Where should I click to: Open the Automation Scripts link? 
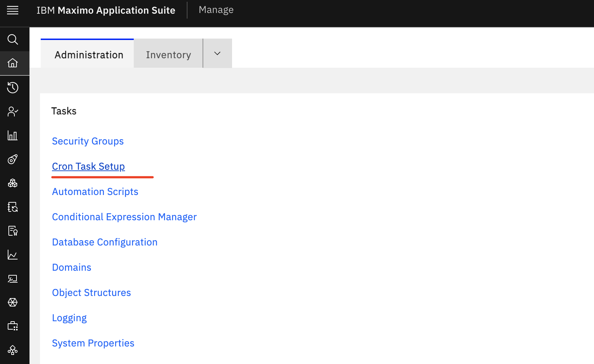click(95, 191)
